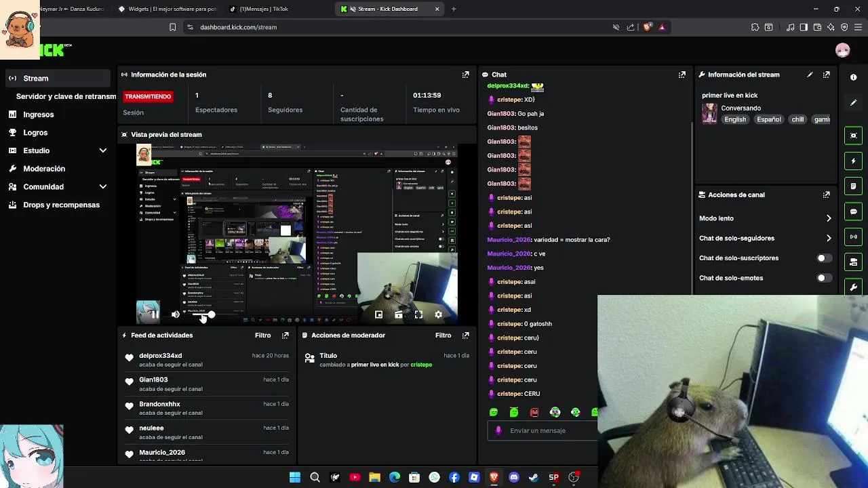Pause the stream preview playback

pyautogui.click(x=155, y=314)
